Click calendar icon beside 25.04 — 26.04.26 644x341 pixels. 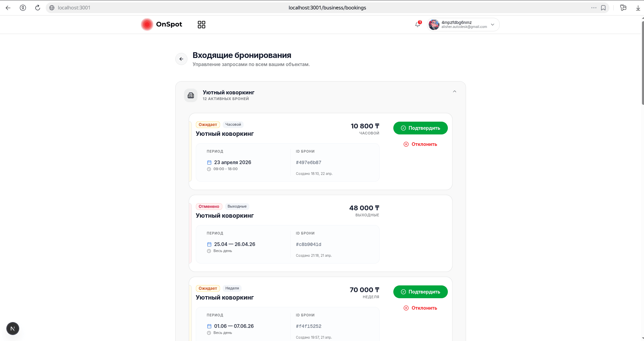pos(209,244)
